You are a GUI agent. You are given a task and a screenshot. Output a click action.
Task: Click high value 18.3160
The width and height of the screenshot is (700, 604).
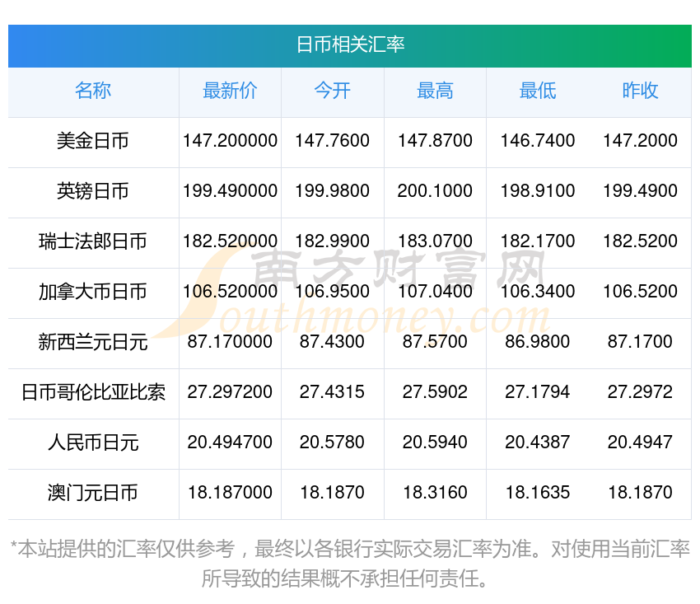point(435,493)
